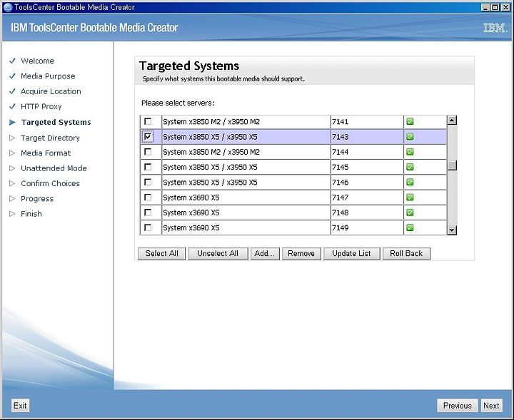The width and height of the screenshot is (514, 420).
Task: Open the Add... server dialog
Action: [265, 253]
